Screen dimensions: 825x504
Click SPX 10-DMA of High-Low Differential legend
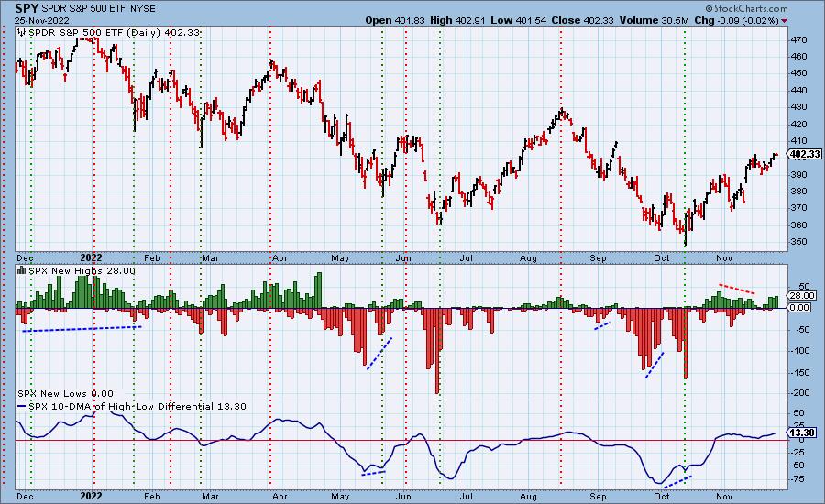tap(137, 406)
